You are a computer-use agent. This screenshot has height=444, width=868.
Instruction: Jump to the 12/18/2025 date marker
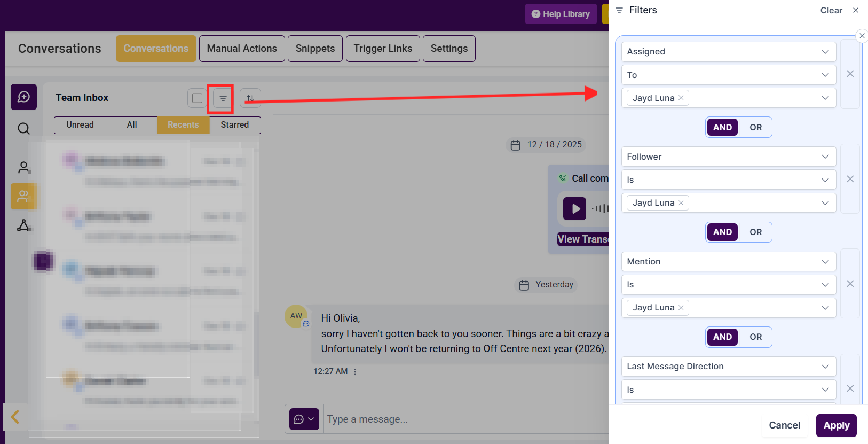click(546, 145)
